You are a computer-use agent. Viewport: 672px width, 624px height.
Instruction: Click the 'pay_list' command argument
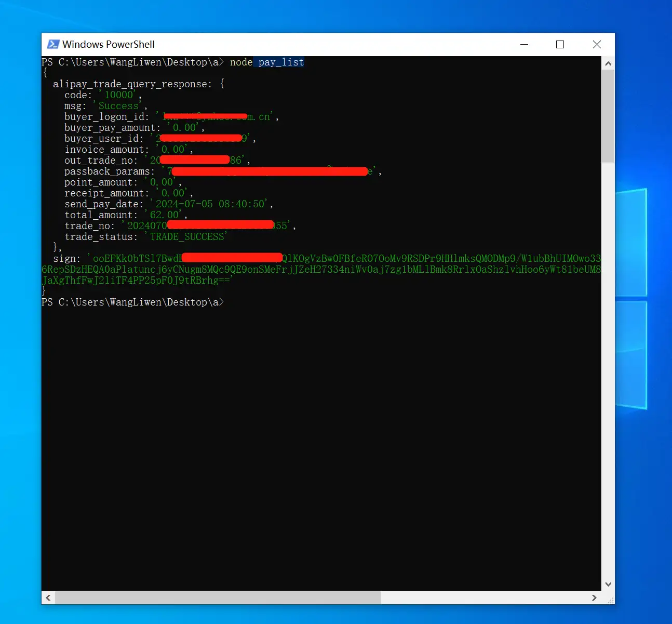[281, 62]
